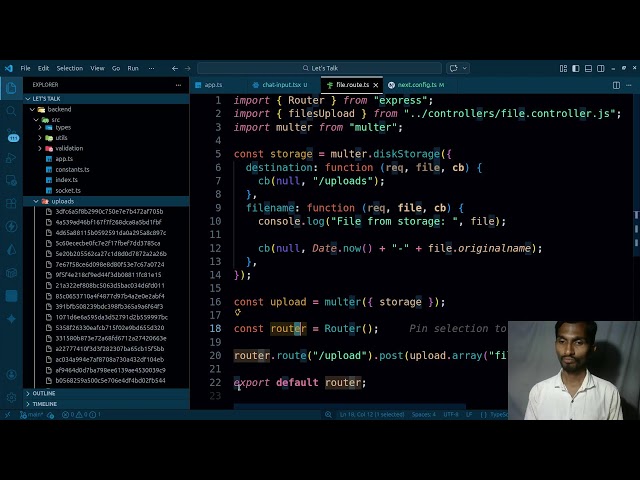Screen dimensions: 640x480
Task: Open the File menu
Action: pos(25,69)
